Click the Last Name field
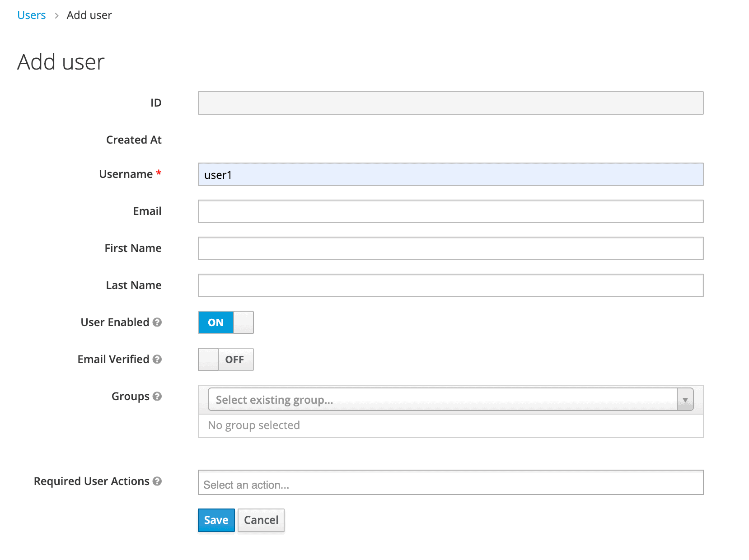 (x=450, y=285)
